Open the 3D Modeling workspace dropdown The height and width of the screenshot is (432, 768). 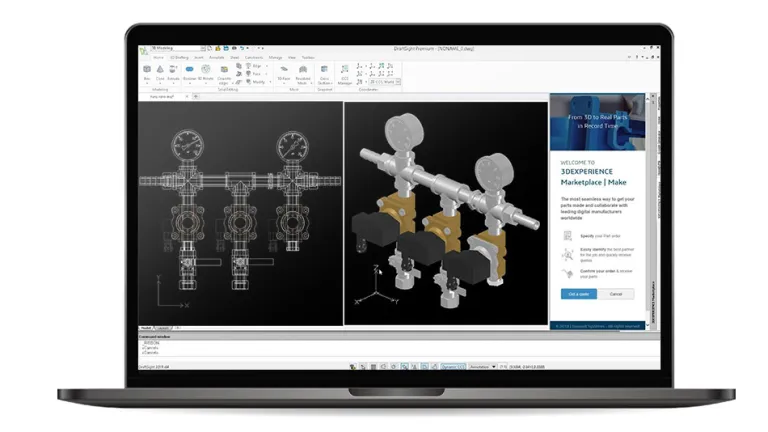178,48
